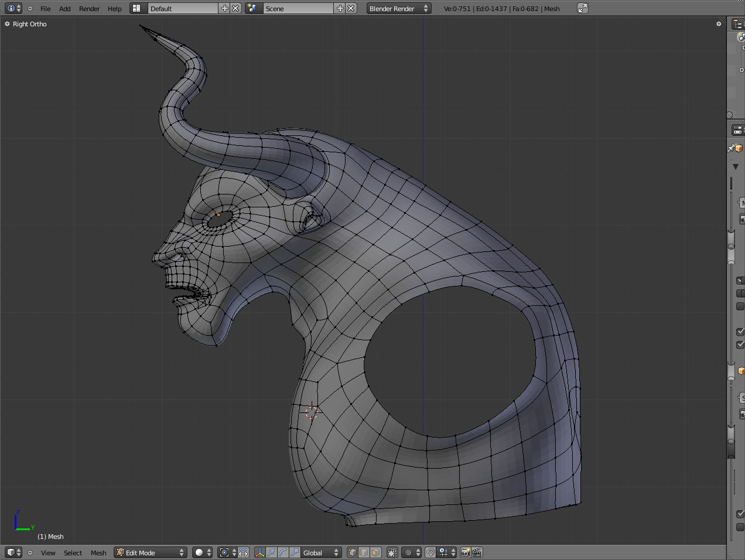This screenshot has width=745, height=560.
Task: Click the screen layout browse icon
Action: [136, 8]
